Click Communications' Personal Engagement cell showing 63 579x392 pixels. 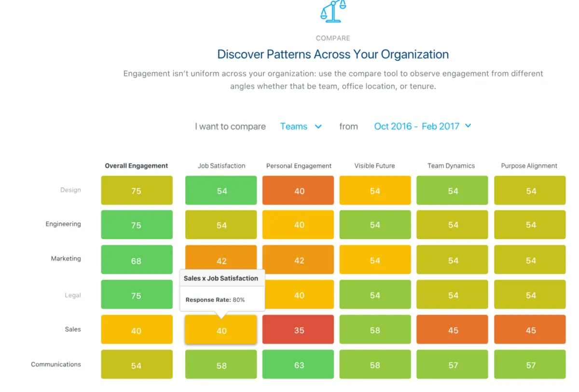click(x=298, y=365)
